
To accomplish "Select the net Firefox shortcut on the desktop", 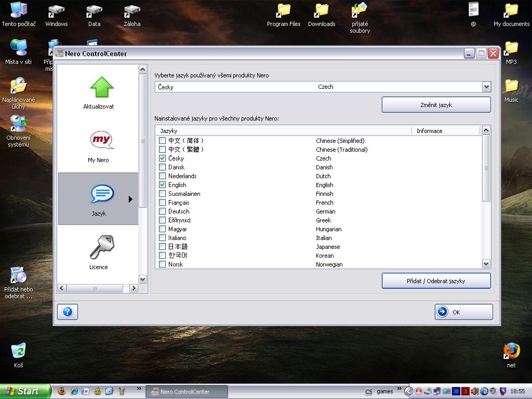I will 511,355.
